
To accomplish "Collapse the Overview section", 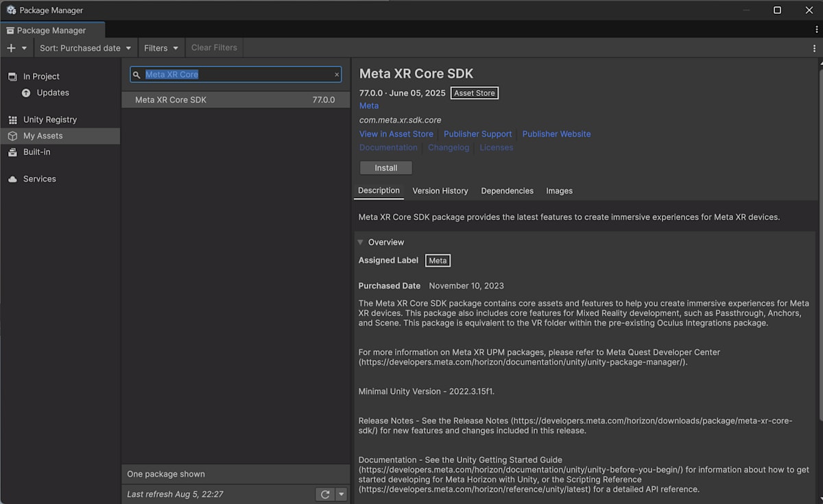I will click(x=361, y=242).
